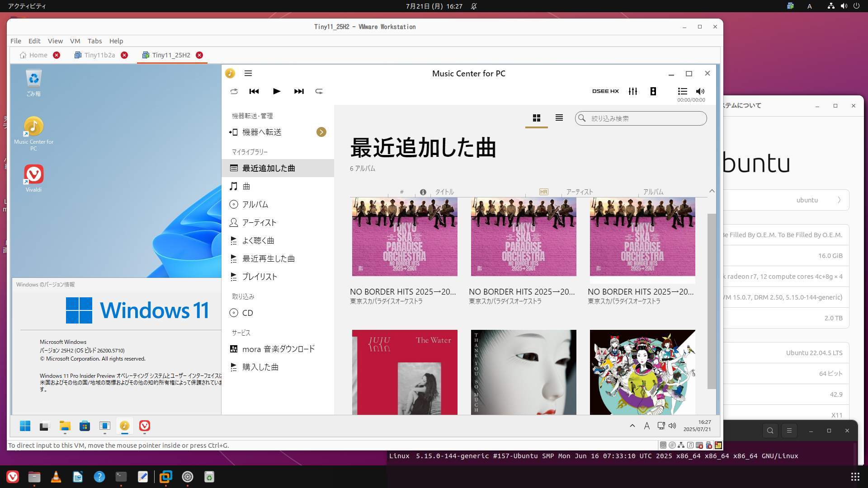Skip to next track
Screen dimensions: 868x488
299,91
